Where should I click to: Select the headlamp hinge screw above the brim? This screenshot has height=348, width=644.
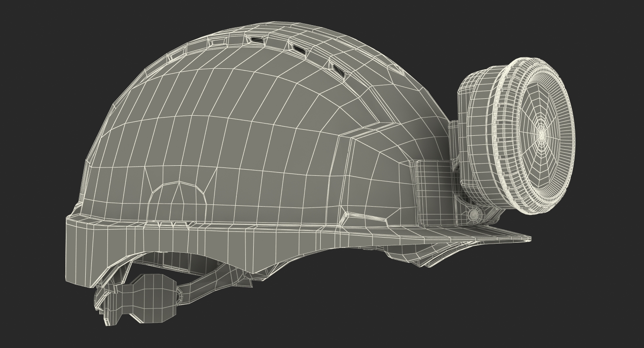pos(473,215)
